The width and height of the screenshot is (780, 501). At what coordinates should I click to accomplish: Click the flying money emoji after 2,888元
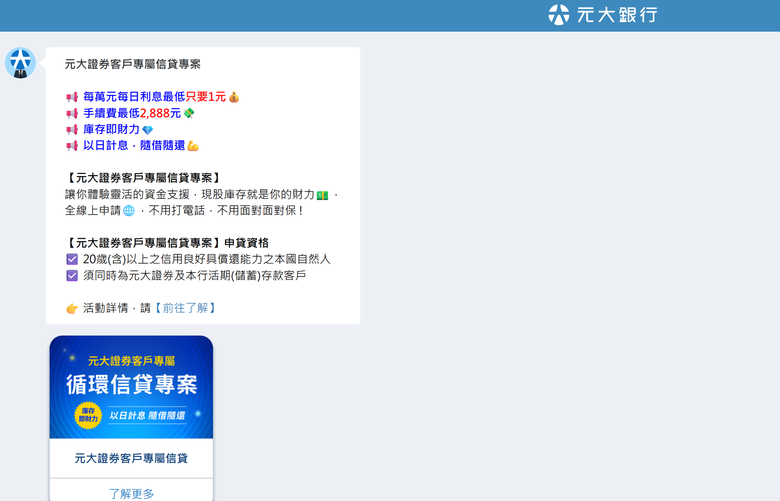coord(189,113)
